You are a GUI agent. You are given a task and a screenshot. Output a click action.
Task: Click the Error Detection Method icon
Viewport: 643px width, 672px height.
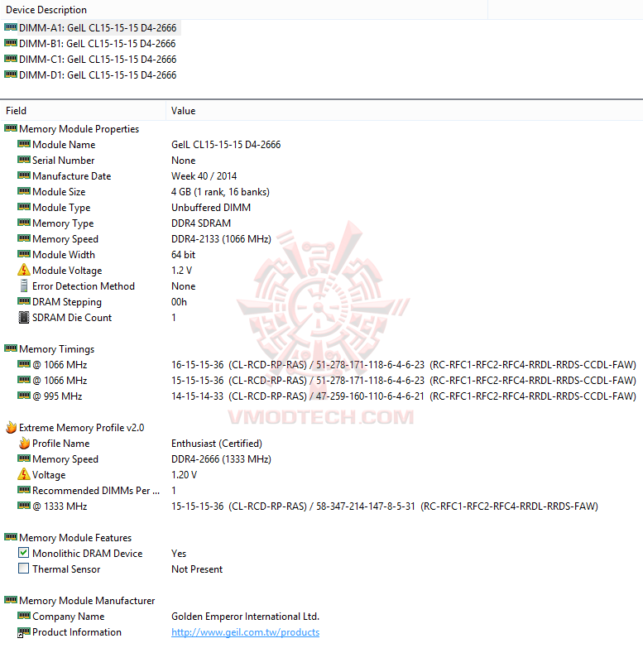pyautogui.click(x=24, y=286)
